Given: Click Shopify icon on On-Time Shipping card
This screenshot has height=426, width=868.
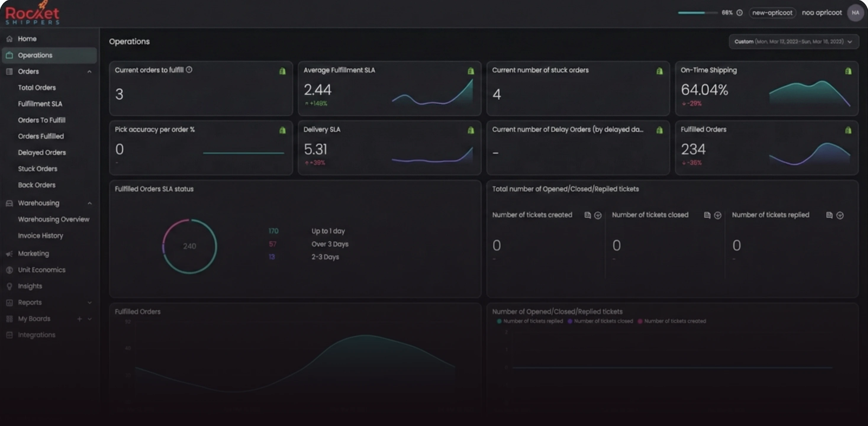Looking at the screenshot, I should click(848, 71).
